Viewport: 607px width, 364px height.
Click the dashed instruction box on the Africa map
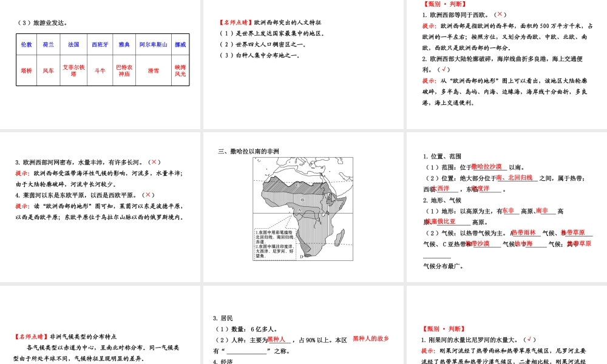click(x=275, y=244)
